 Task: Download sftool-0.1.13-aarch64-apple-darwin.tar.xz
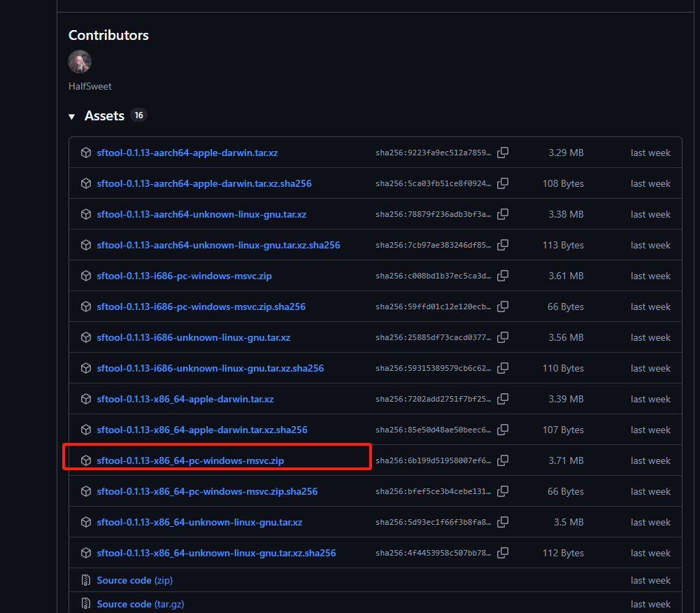(x=187, y=153)
